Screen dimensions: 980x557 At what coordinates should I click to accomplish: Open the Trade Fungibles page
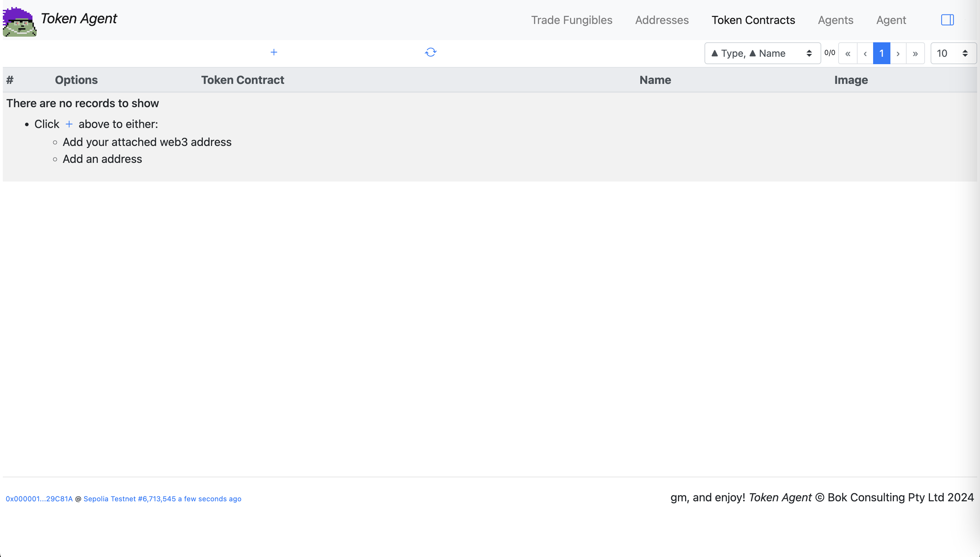pyautogui.click(x=571, y=20)
